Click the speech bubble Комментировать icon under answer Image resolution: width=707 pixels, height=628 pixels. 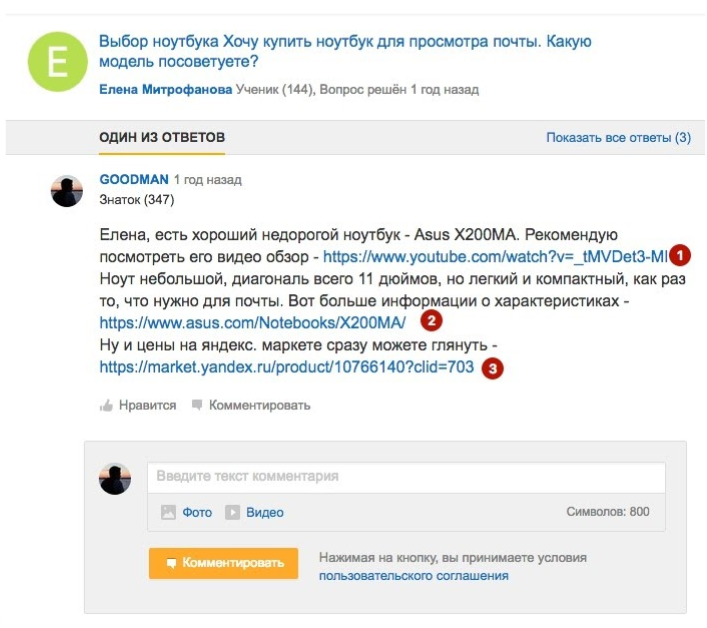197,405
